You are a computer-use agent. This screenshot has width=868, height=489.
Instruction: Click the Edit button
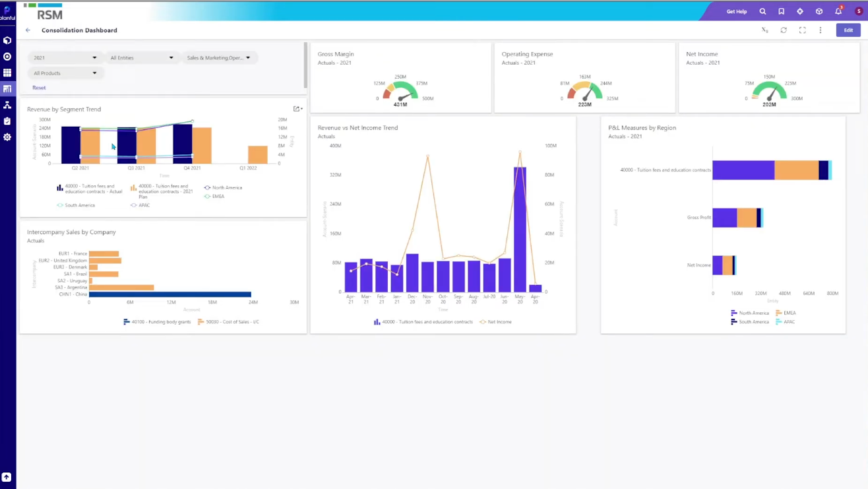848,30
